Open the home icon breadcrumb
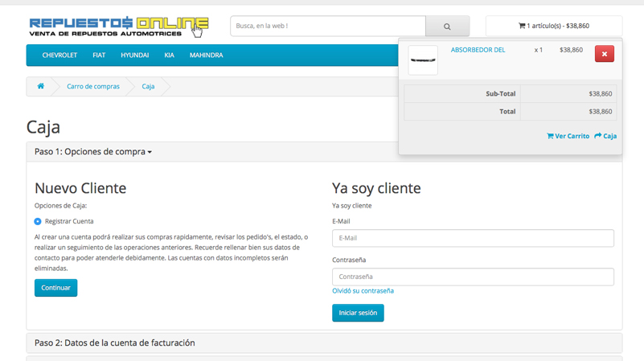The height and width of the screenshot is (361, 644). click(41, 86)
